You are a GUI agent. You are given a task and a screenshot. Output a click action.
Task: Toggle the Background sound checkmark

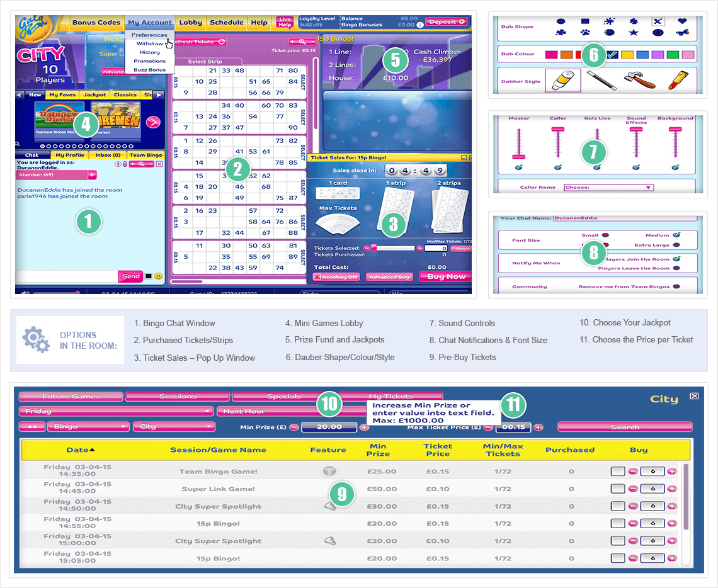(675, 167)
